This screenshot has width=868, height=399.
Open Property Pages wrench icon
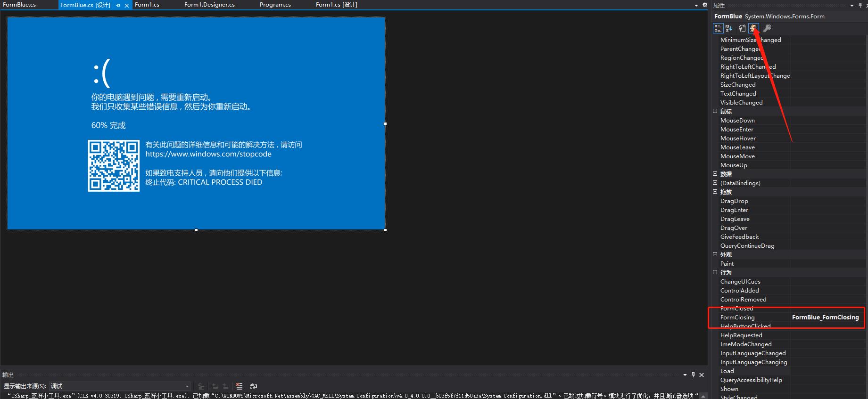(767, 28)
